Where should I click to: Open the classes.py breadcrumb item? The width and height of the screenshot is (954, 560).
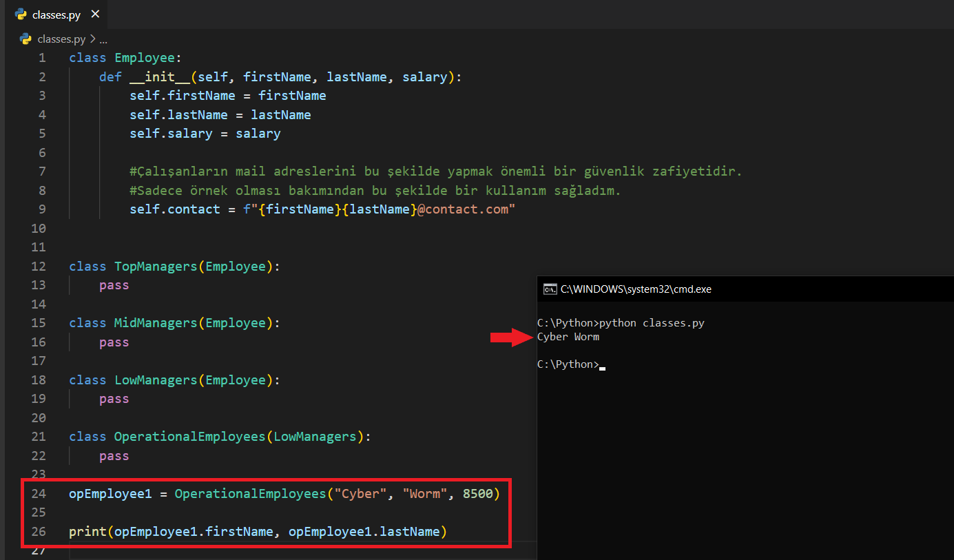(62, 39)
